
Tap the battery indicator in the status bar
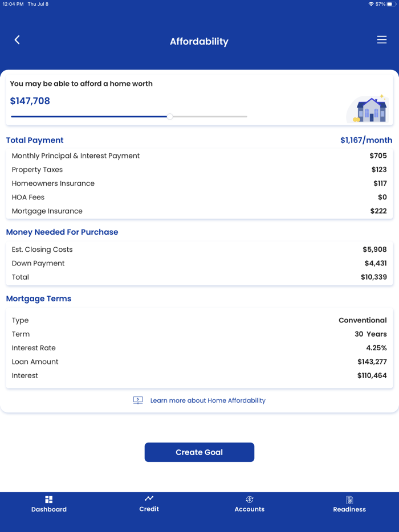390,4
